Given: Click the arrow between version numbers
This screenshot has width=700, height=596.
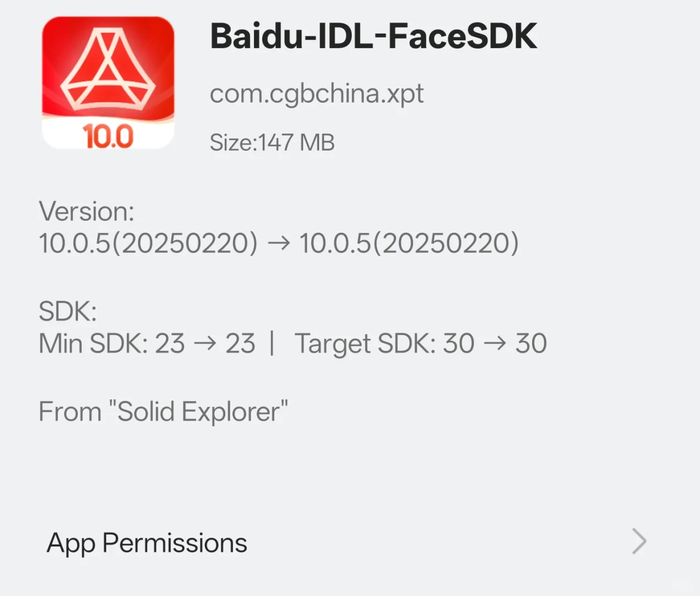Looking at the screenshot, I should (278, 243).
